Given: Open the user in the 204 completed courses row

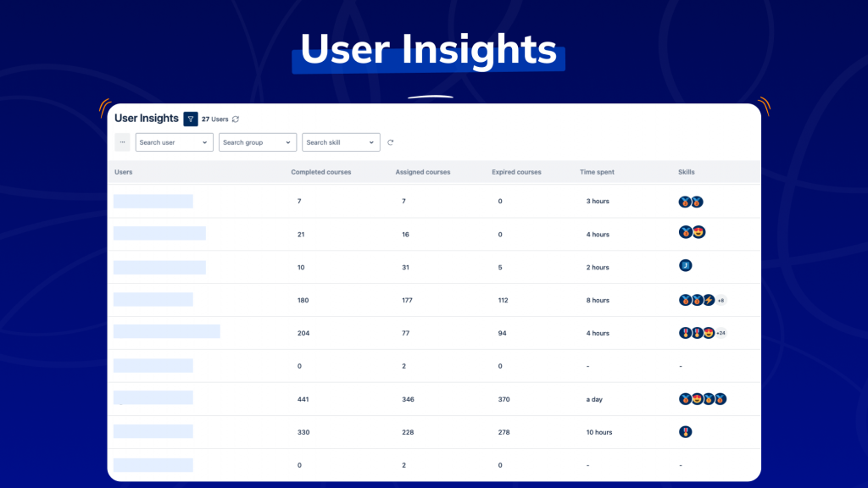Looking at the screenshot, I should (x=167, y=332).
